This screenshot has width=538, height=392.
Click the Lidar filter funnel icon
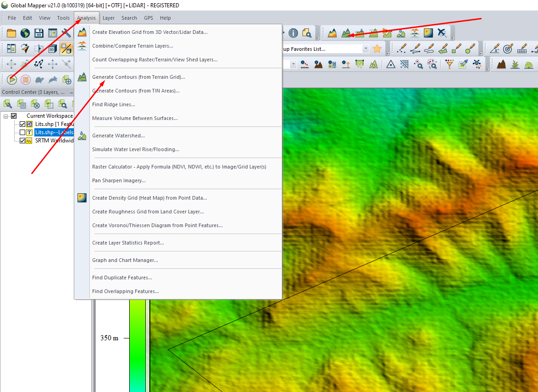(x=450, y=64)
